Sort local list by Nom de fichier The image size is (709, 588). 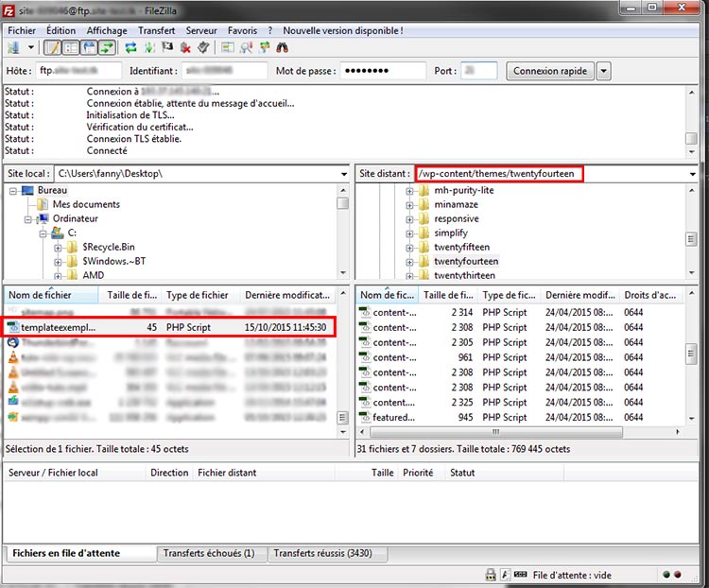51,295
